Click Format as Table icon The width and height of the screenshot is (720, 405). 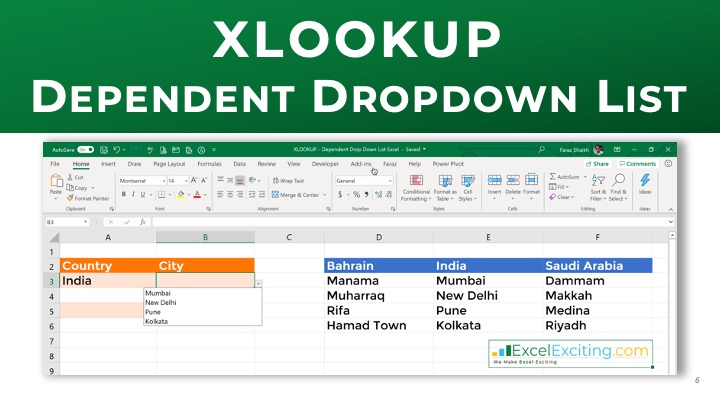tap(445, 180)
